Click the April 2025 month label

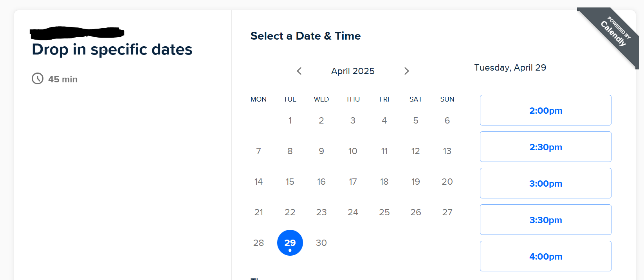point(353,71)
